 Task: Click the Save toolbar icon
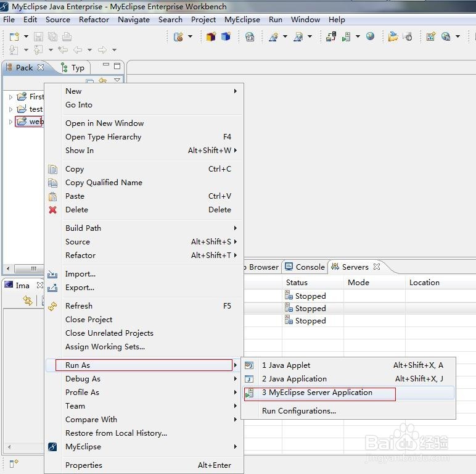coord(38,37)
